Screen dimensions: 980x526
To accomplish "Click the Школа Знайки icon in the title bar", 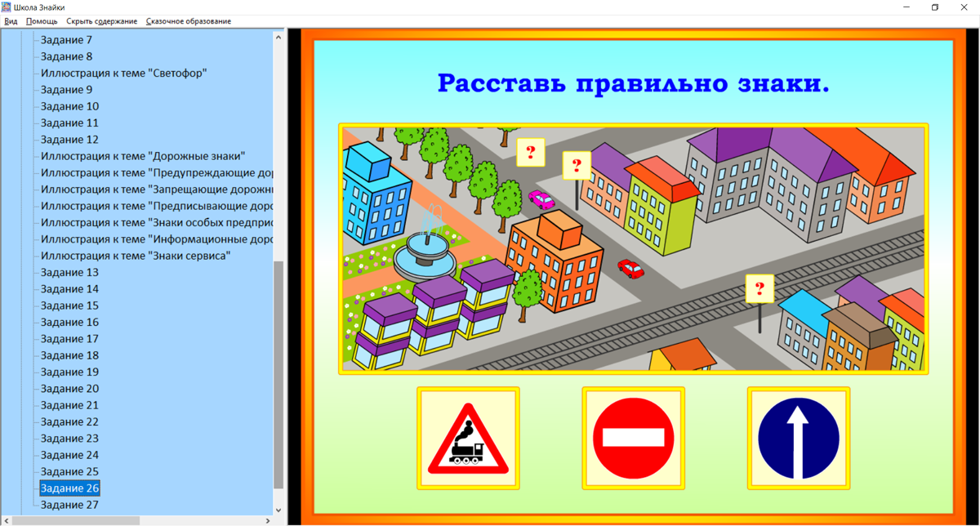I will [x=8, y=7].
